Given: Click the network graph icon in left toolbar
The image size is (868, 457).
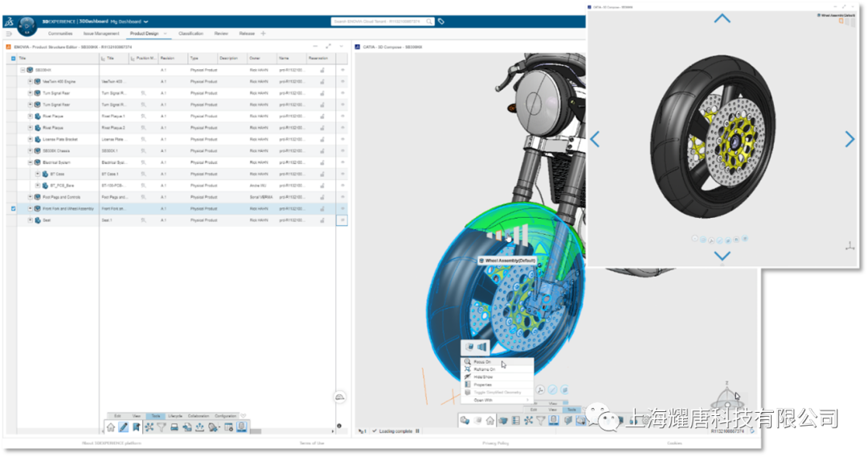Looking at the screenshot, I should 149,427.
